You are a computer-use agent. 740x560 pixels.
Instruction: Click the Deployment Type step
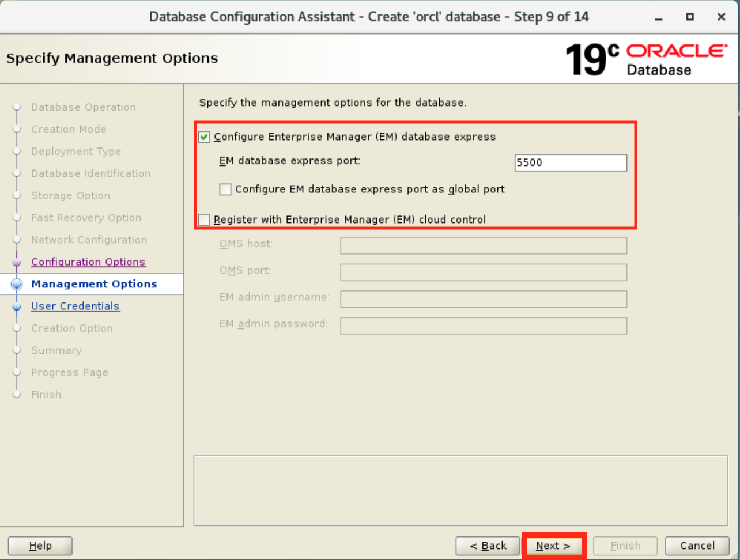click(x=76, y=152)
